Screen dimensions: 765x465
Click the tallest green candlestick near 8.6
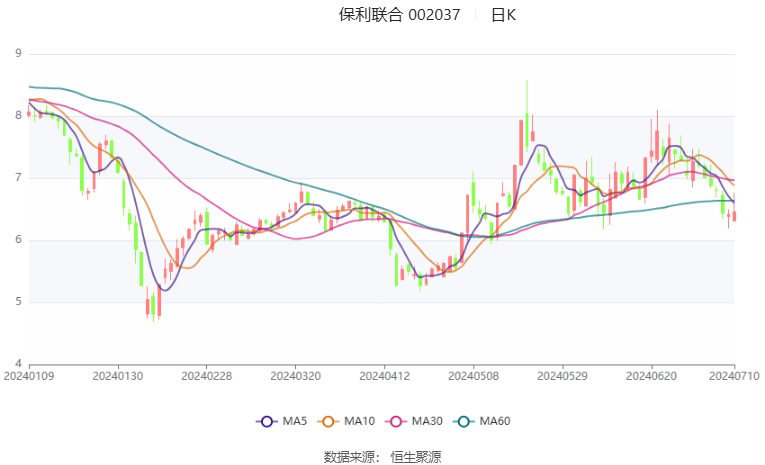coord(527,117)
